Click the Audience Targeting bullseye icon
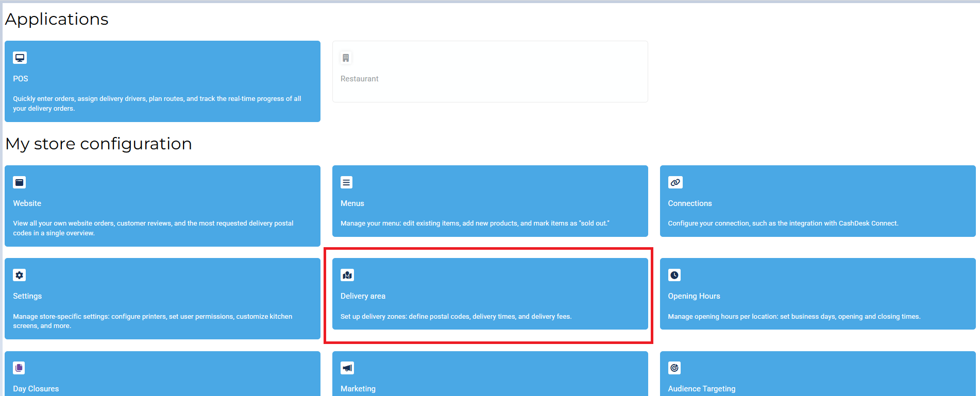Image resolution: width=980 pixels, height=396 pixels. coord(674,368)
